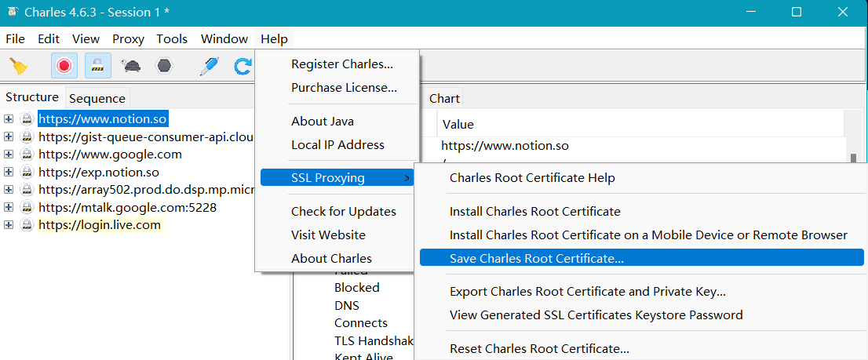Toggle breakpoints hexagon icon
868x360 pixels.
164,66
